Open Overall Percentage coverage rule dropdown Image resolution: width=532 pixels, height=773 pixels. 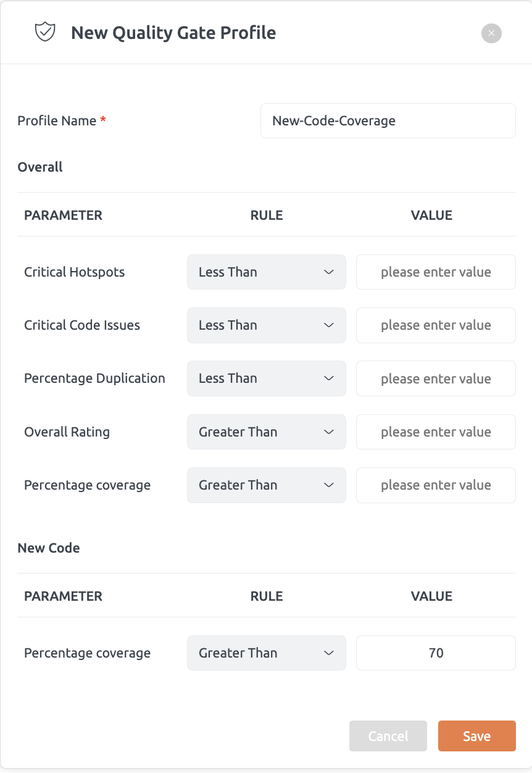(x=267, y=485)
